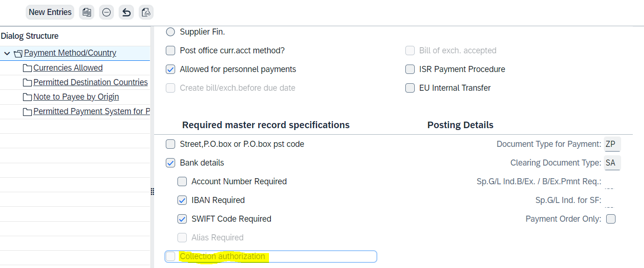Click the rightmost toolbar icon after Undo
The height and width of the screenshot is (268, 644).
(146, 12)
